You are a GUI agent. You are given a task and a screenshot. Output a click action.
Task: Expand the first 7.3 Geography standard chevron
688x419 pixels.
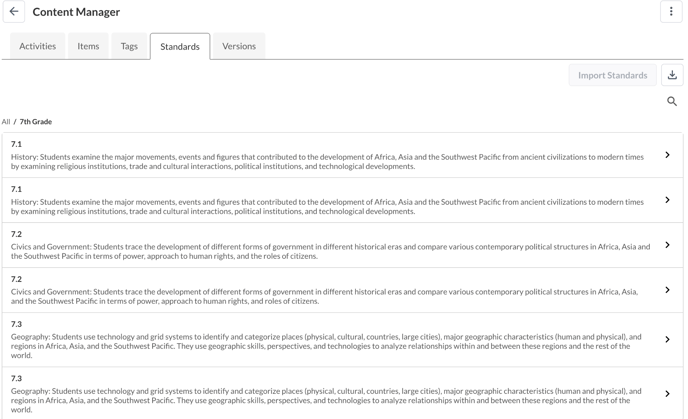[667, 339]
